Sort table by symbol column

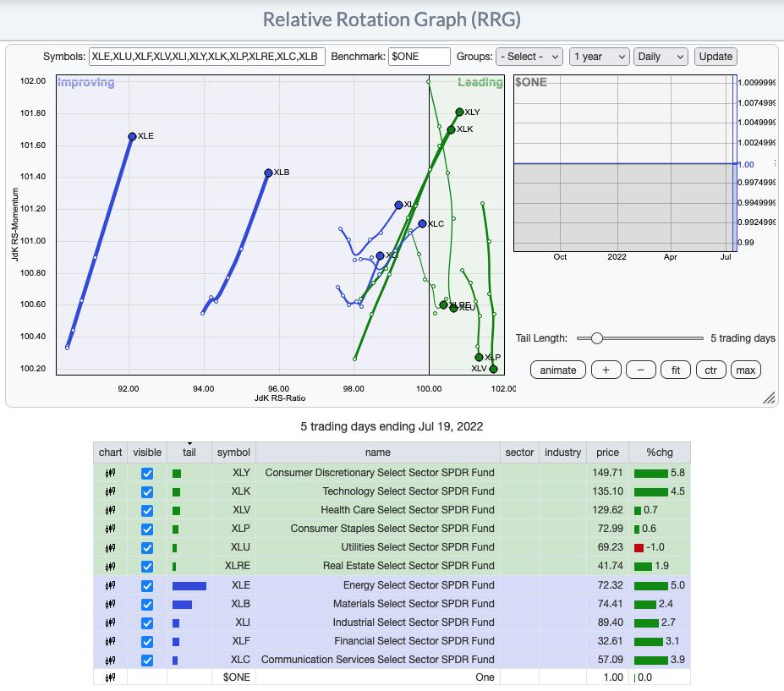233,452
